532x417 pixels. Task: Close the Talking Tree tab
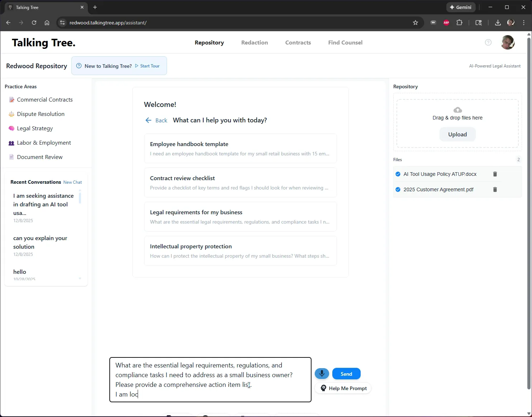point(82,7)
